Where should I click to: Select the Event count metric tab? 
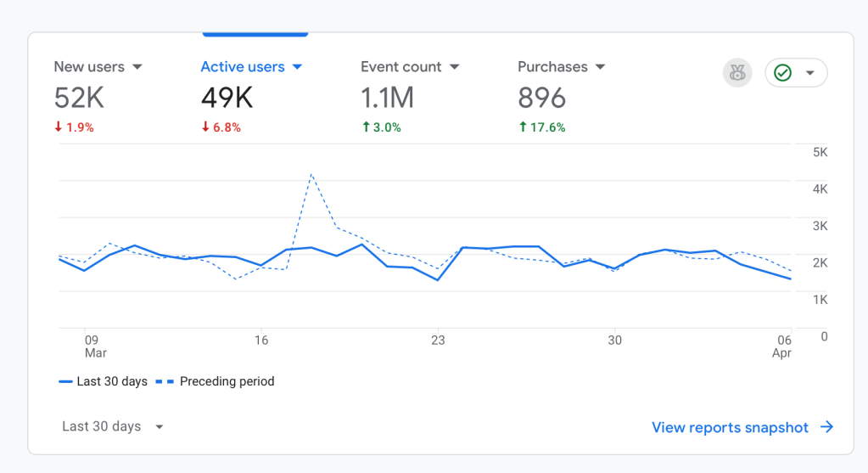click(400, 67)
